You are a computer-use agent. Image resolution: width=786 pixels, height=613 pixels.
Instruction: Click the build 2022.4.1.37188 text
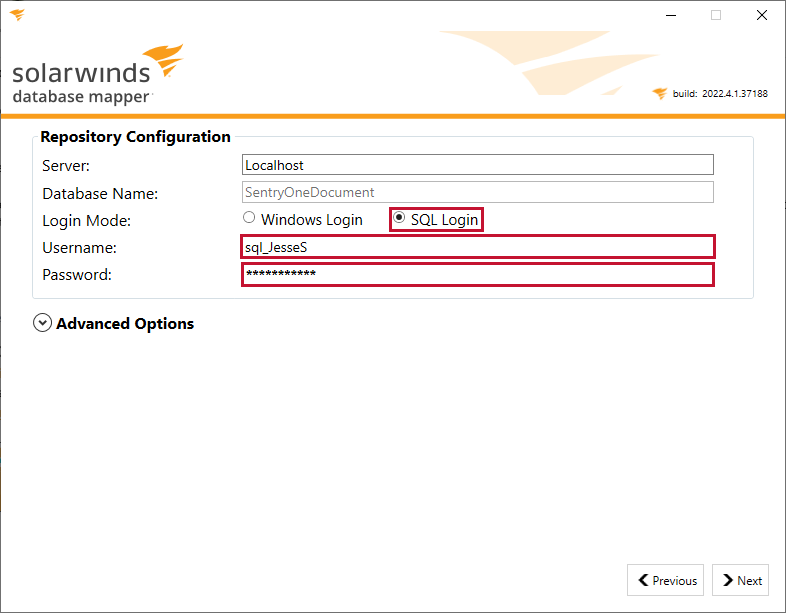(x=720, y=94)
